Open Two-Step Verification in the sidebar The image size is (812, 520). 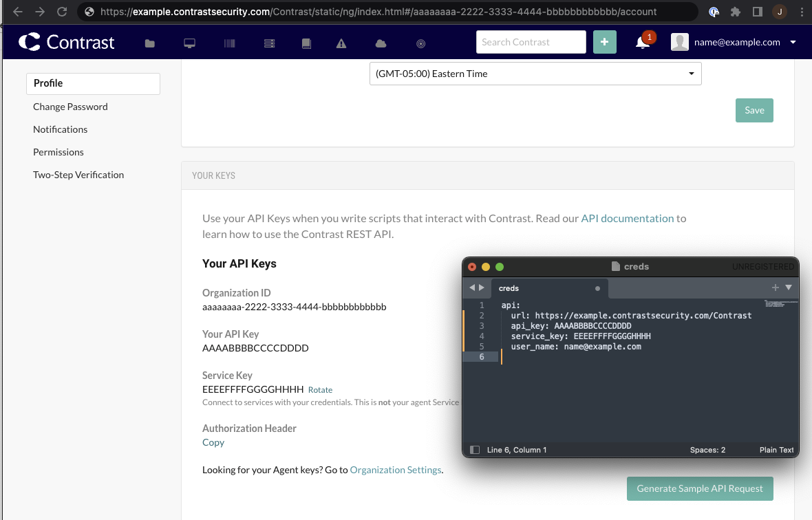pyautogui.click(x=78, y=175)
